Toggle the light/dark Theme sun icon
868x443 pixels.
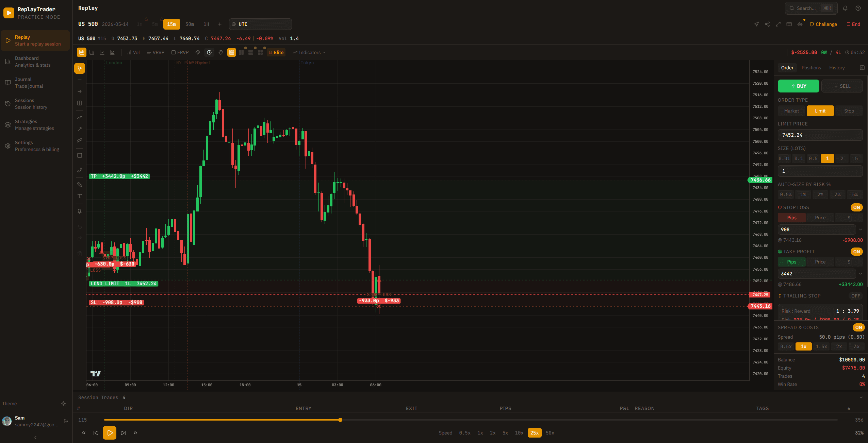(x=64, y=404)
